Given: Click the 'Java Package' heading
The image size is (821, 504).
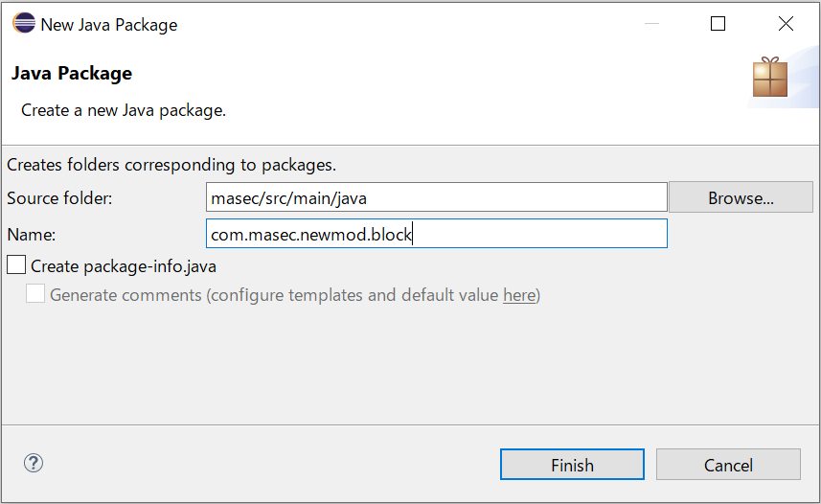Looking at the screenshot, I should pyautogui.click(x=72, y=74).
